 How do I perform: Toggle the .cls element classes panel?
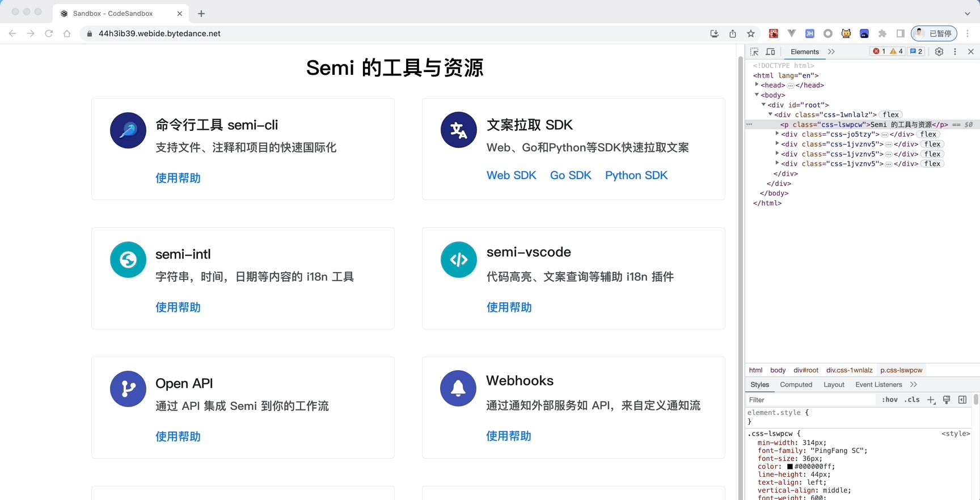tap(912, 400)
